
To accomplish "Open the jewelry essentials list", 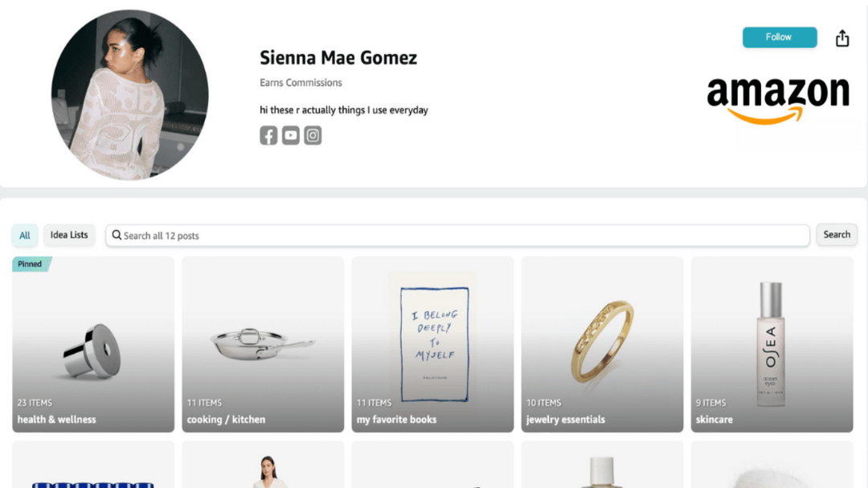I will click(x=602, y=344).
